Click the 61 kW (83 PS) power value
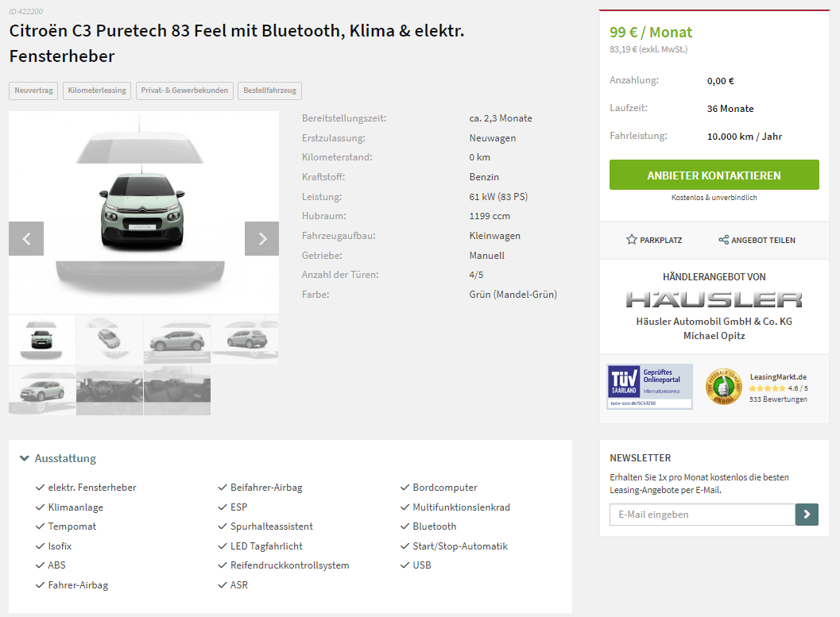This screenshot has height=617, width=840. (498, 196)
